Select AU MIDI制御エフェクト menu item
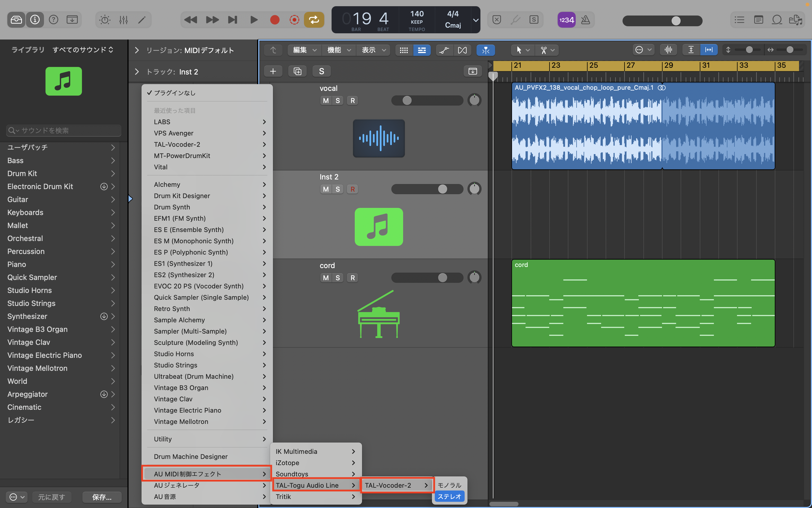Viewport: 812px width, 508px height. (207, 474)
